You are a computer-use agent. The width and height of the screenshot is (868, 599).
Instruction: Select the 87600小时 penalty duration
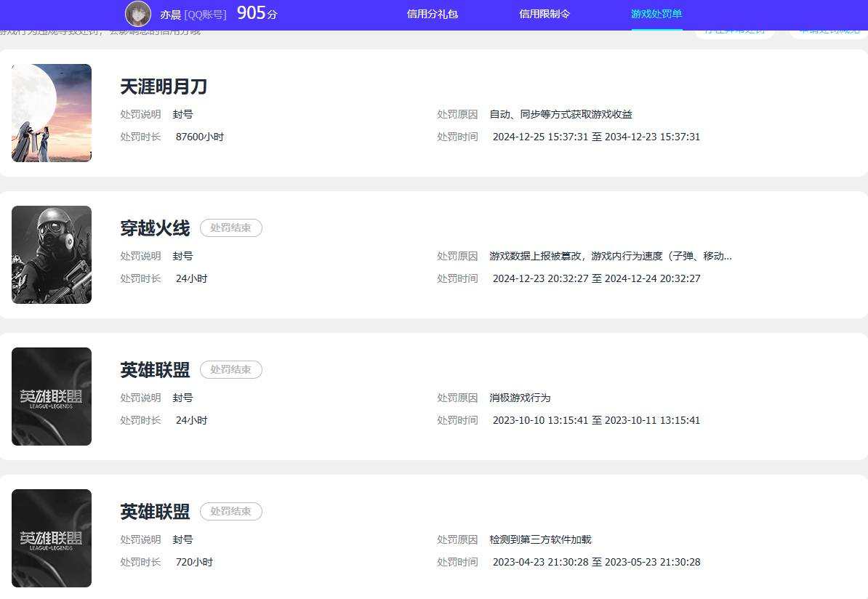click(200, 137)
